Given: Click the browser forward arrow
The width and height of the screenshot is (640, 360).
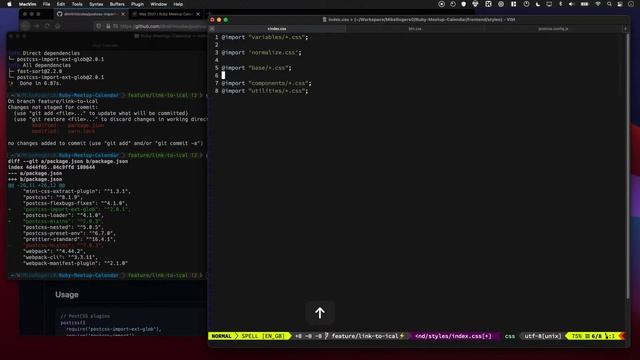Looking at the screenshot, I should coord(36,26).
